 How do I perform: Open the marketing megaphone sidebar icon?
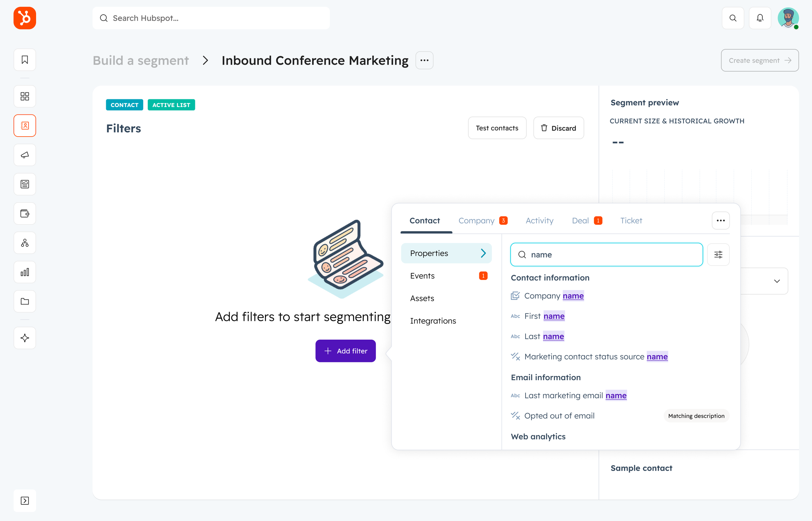25,155
